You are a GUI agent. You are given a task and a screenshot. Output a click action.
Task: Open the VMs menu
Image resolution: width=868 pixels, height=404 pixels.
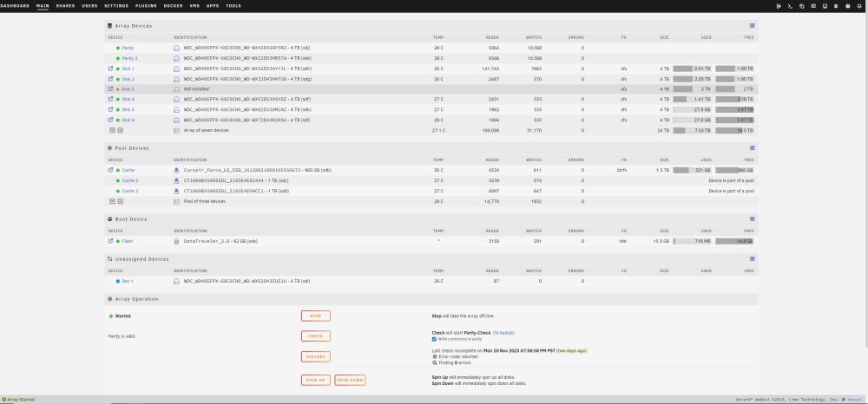click(x=194, y=6)
